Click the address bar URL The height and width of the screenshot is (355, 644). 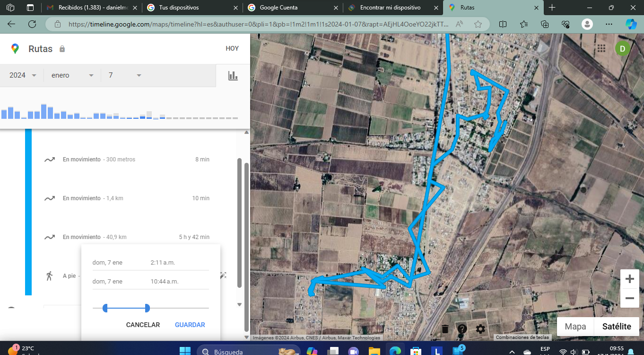click(258, 24)
